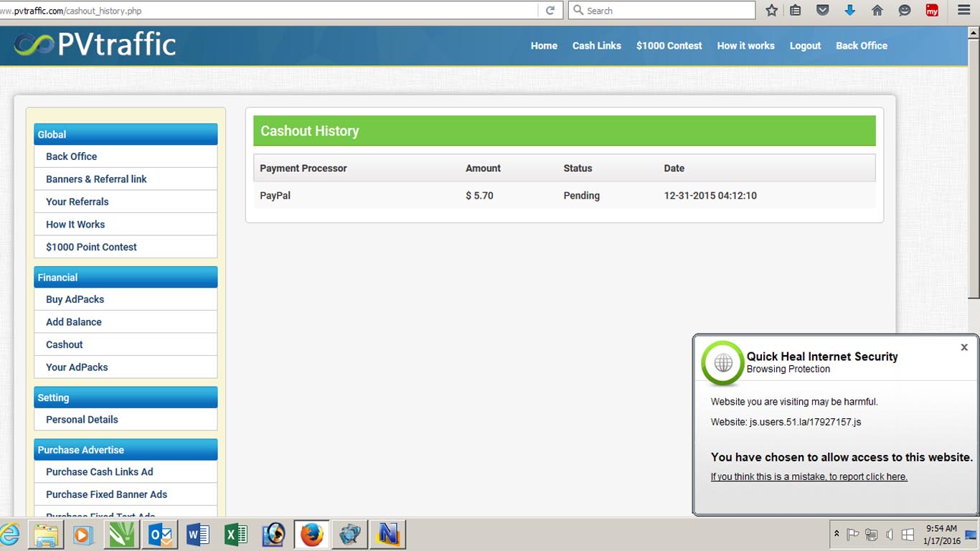The height and width of the screenshot is (551, 980).
Task: Click the red 'my' extension icon
Action: [x=932, y=11]
